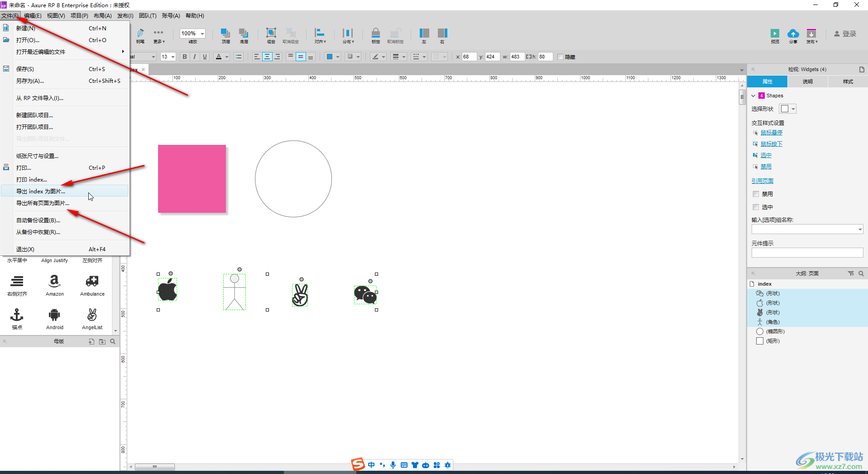Switch to the Notes (说明) tab
This screenshot has width=868, height=474.
click(x=807, y=81)
